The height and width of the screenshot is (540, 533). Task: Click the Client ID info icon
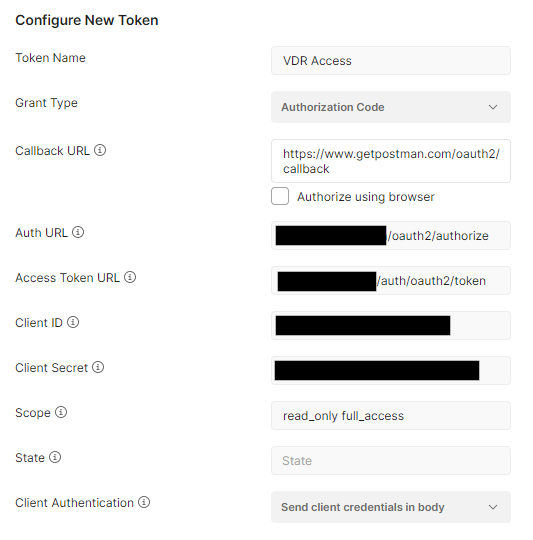pos(73,322)
